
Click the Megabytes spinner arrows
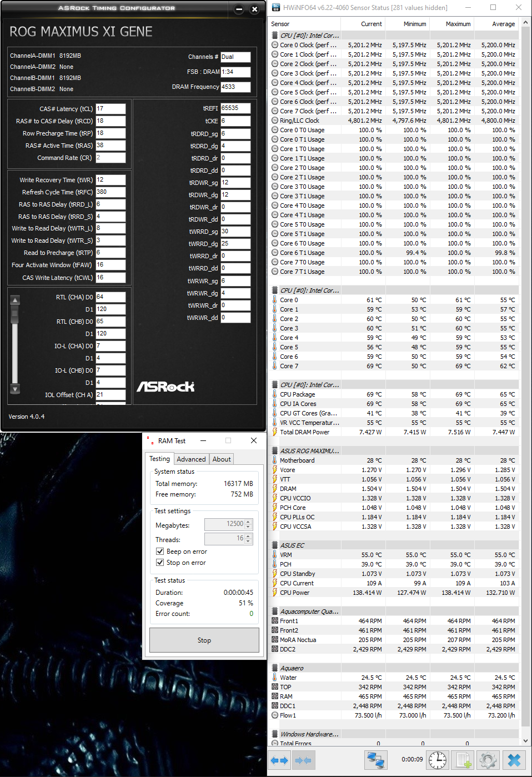248,524
